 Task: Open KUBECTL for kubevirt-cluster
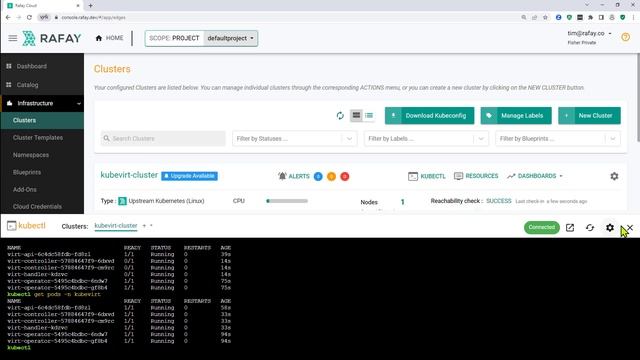(x=427, y=176)
